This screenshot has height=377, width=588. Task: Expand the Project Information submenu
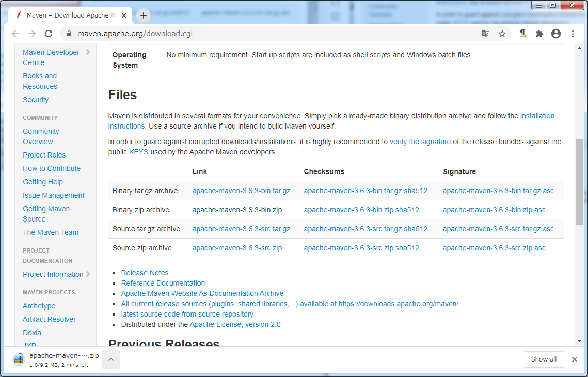click(x=88, y=274)
